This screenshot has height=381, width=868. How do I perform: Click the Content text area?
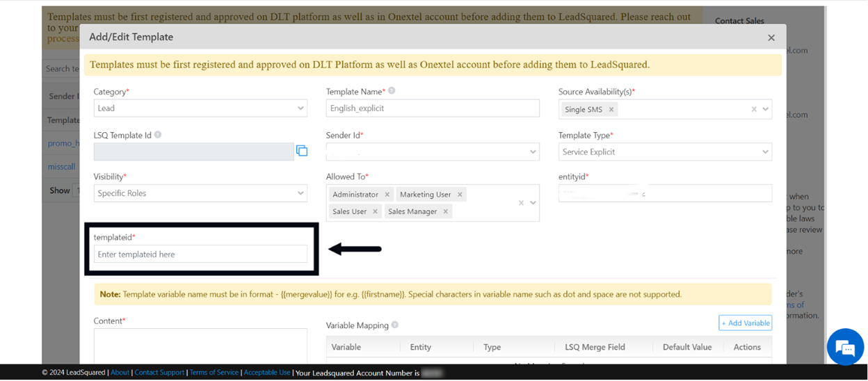(x=200, y=346)
